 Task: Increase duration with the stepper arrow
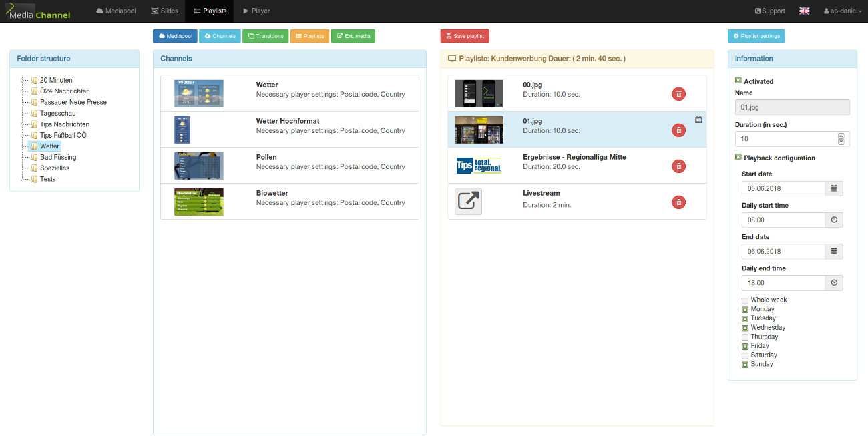[841, 136]
